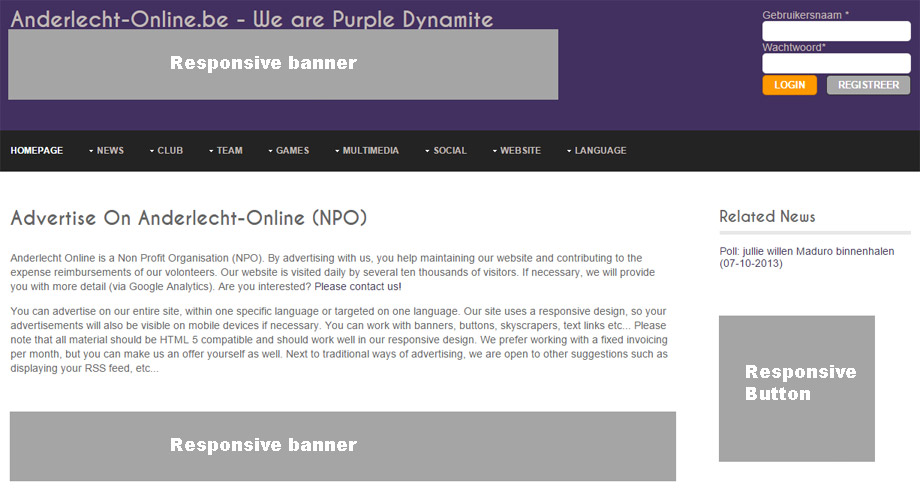920x488 pixels.
Task: Expand the Language dropdown menu
Action: (596, 151)
